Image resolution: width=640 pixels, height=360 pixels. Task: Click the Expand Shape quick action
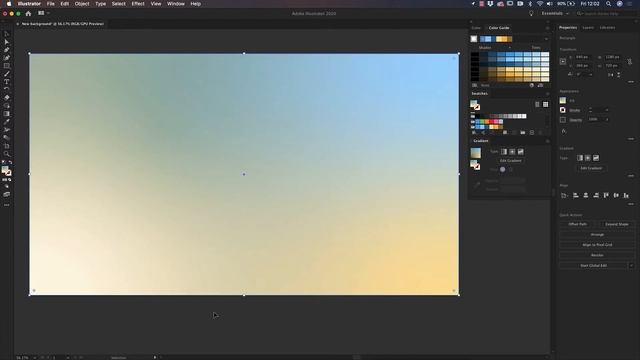617,224
